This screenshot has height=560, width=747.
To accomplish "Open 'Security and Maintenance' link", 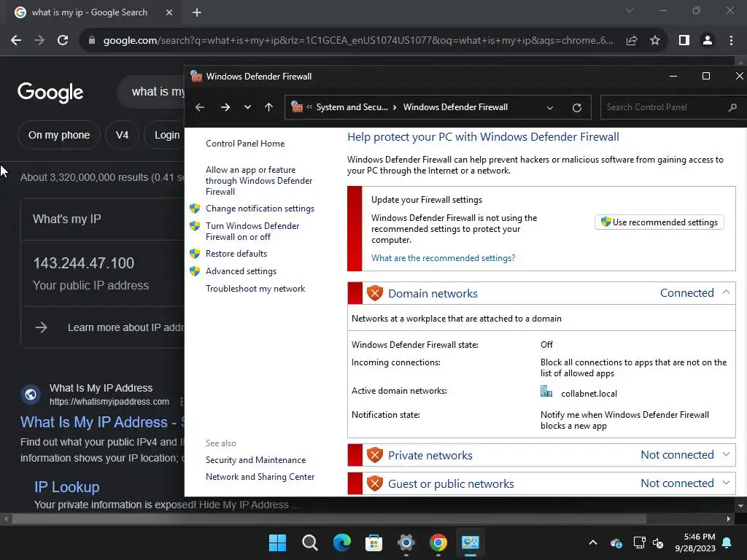I will [x=256, y=460].
